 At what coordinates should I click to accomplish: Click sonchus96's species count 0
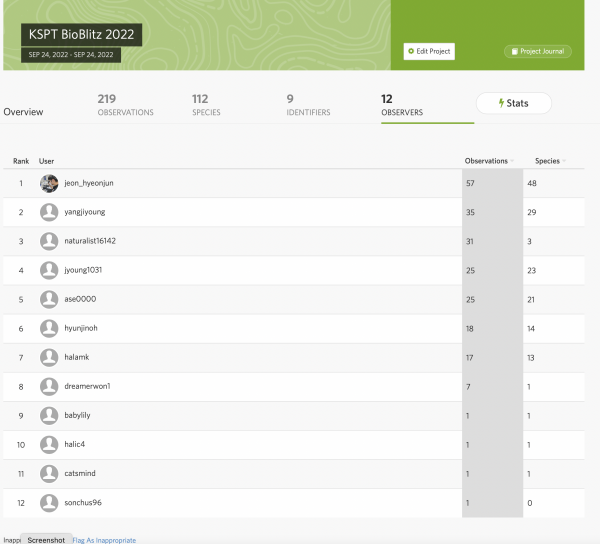click(530, 503)
